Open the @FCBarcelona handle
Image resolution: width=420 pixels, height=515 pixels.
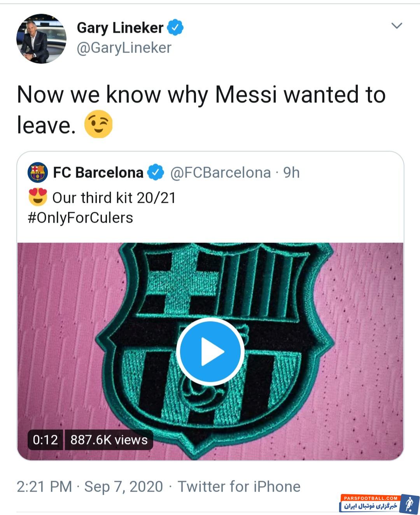pyautogui.click(x=220, y=172)
